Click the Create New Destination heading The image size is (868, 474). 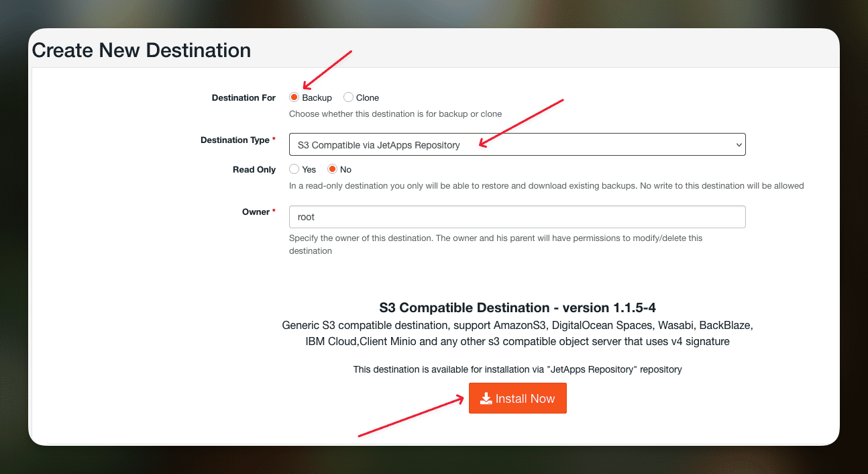141,50
